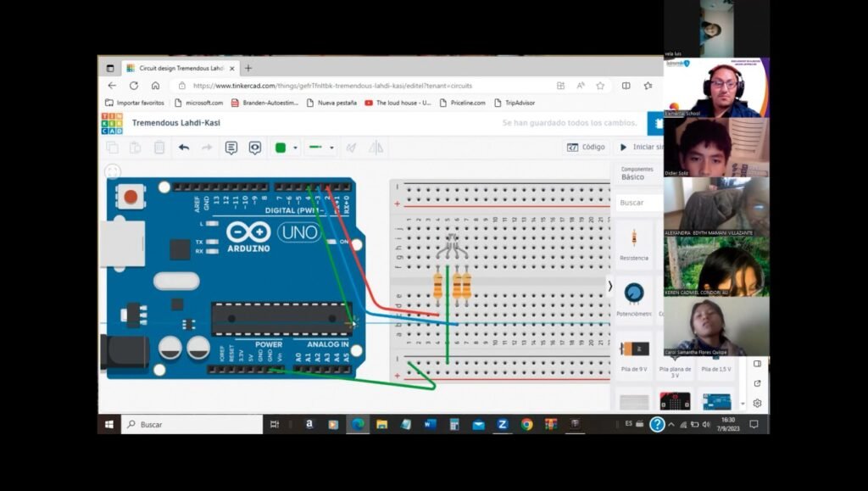Open Task View on taskbar
The image size is (868, 491).
click(274, 425)
